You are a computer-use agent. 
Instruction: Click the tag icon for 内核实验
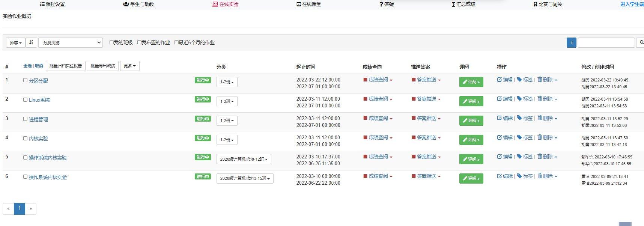coord(519,137)
